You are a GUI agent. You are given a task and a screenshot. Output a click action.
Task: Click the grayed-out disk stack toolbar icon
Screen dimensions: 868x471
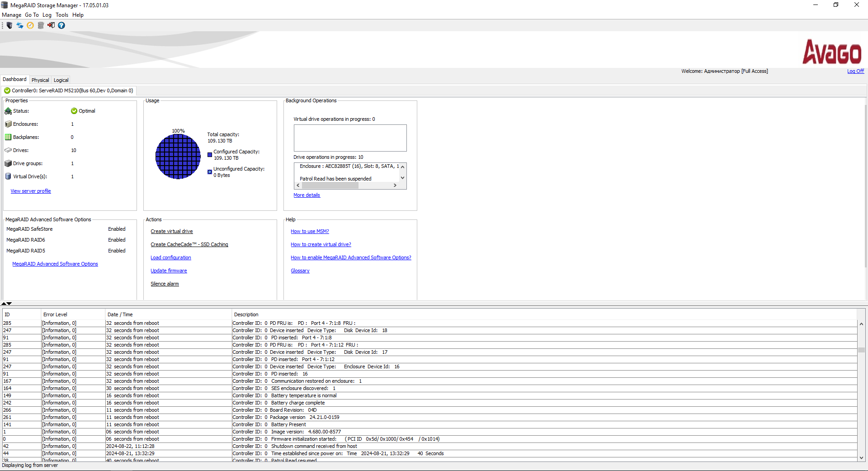click(x=41, y=25)
